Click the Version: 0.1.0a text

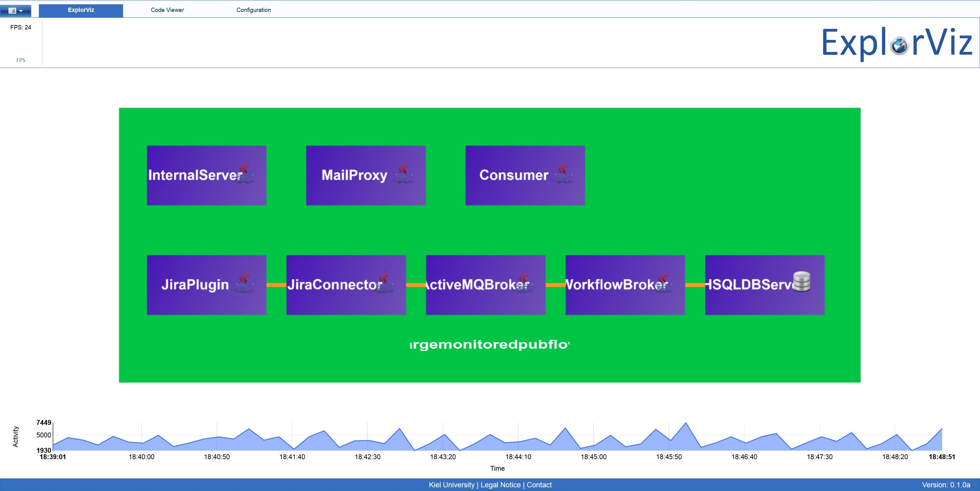(x=946, y=485)
